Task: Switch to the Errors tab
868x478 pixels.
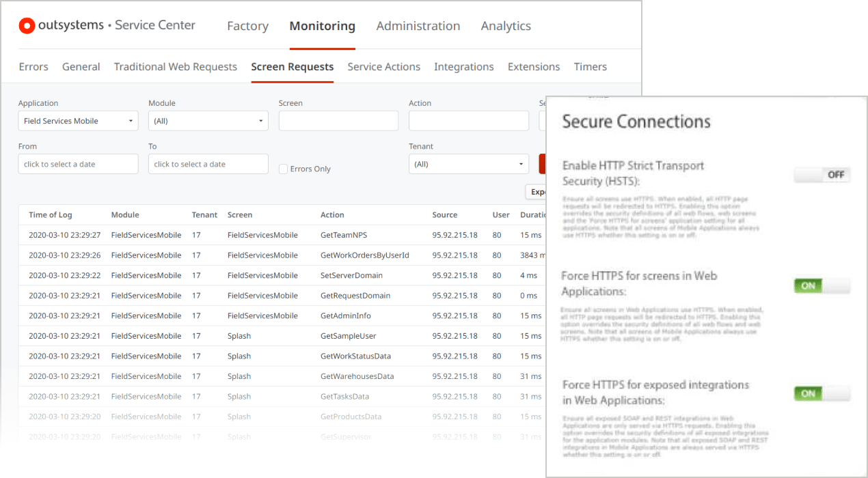Action: (x=33, y=67)
